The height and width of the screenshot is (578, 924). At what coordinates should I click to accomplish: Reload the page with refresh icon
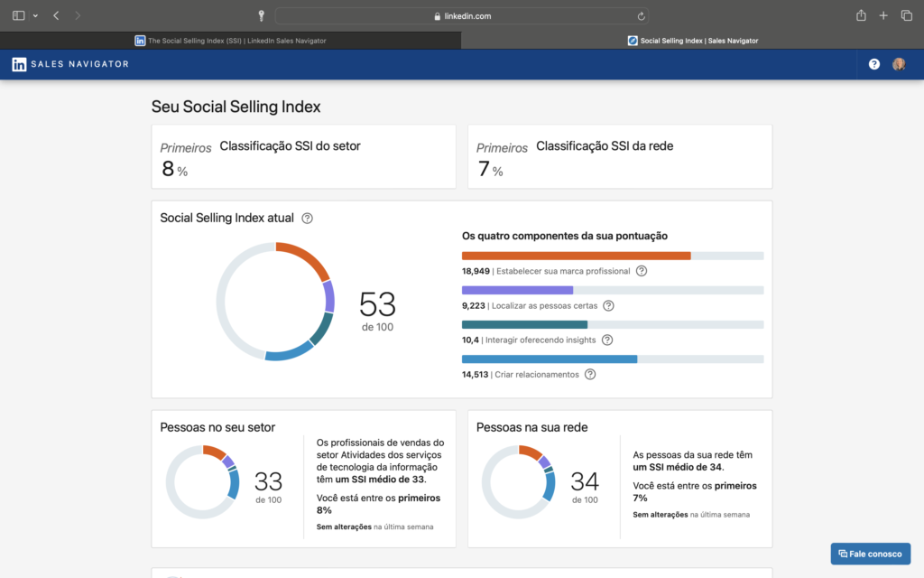642,16
